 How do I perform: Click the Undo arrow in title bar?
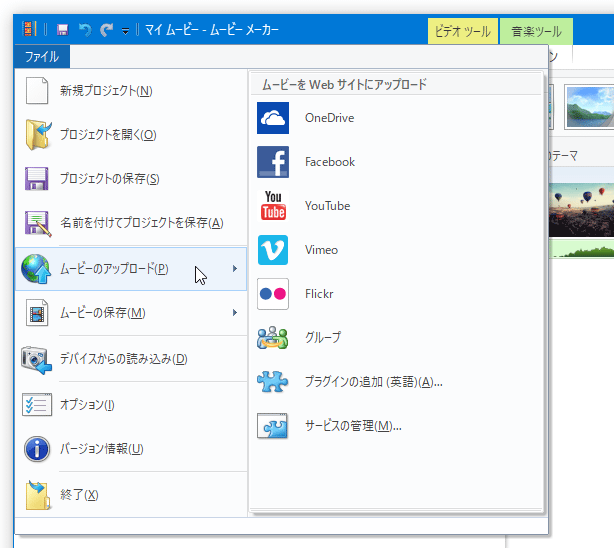tap(85, 29)
